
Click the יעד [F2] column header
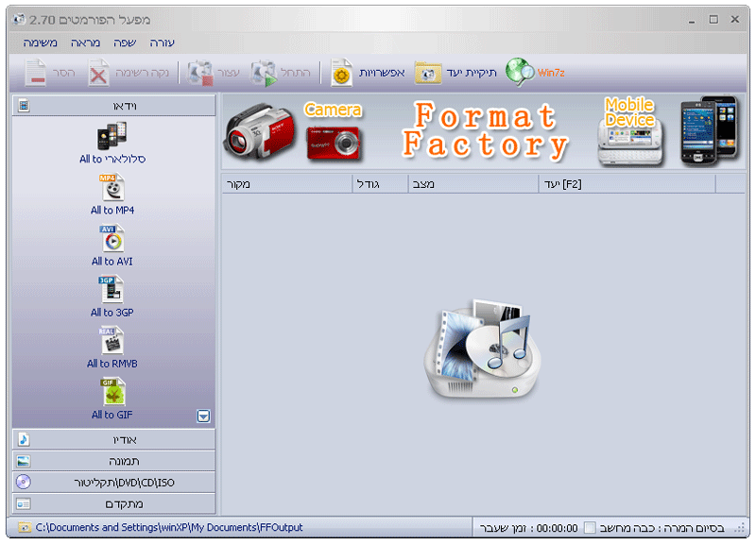coord(627,184)
